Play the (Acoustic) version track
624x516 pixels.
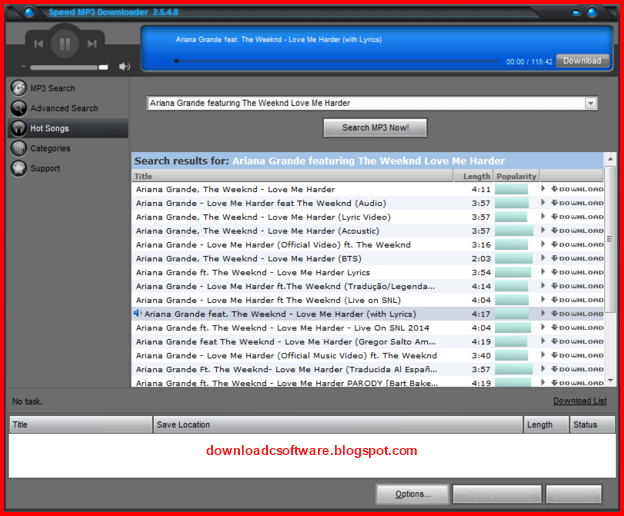(x=543, y=231)
